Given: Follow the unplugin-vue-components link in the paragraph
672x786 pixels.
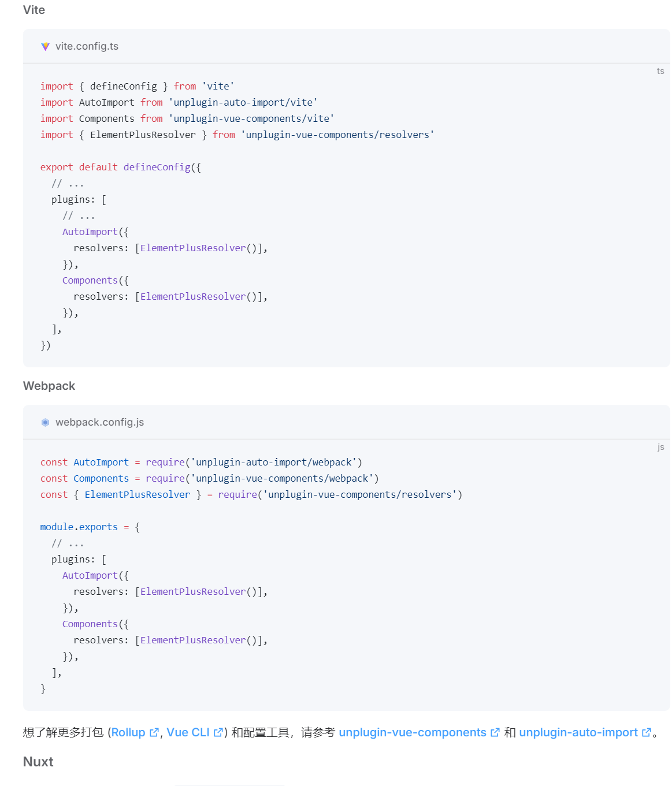Looking at the screenshot, I should click(412, 733).
